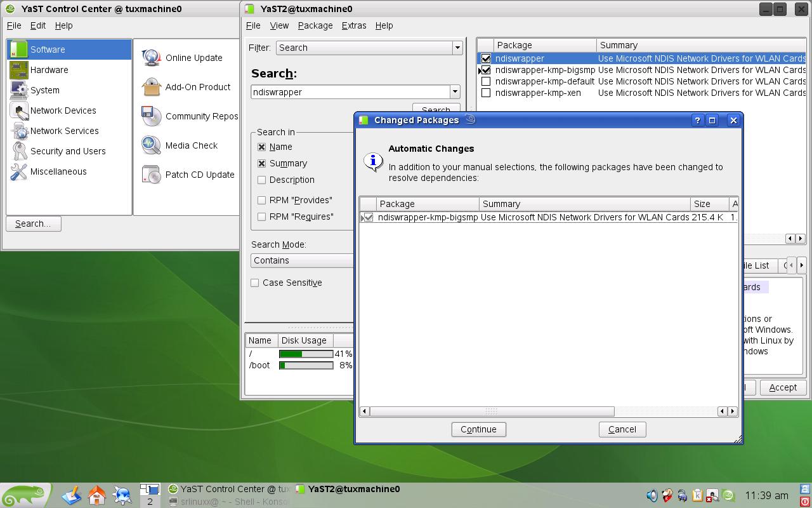This screenshot has height=508, width=812.
Task: Click the Accept button in YaST2
Action: (x=782, y=387)
